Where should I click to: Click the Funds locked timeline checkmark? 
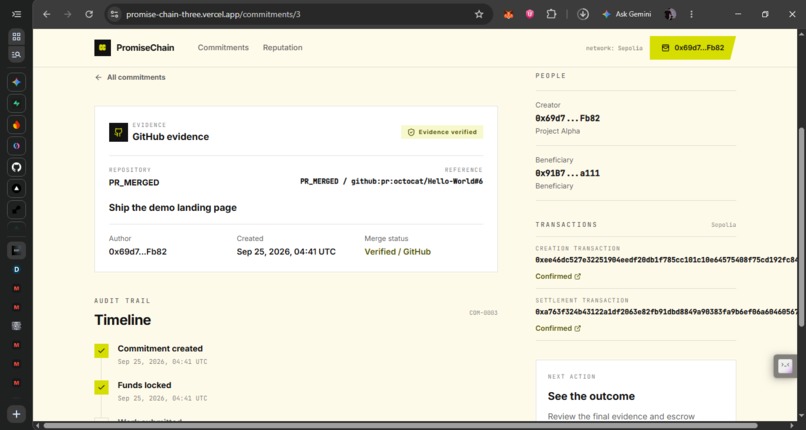(x=102, y=387)
